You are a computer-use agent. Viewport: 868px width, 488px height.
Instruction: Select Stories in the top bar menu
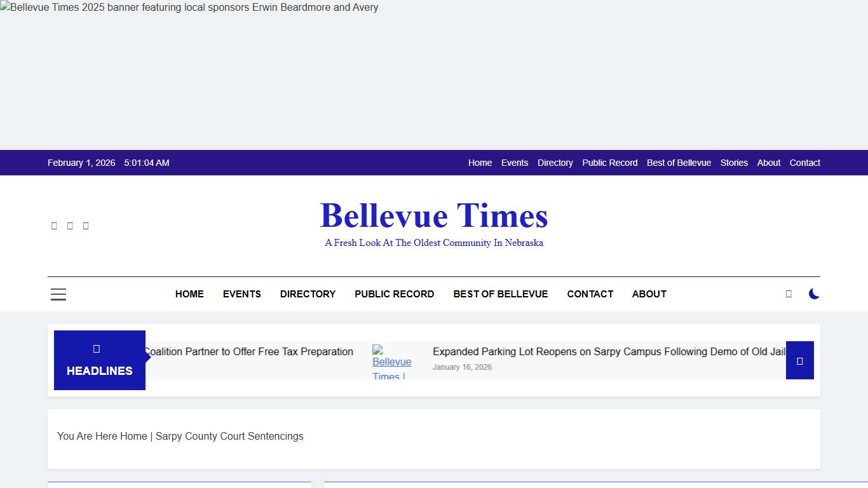coord(734,163)
